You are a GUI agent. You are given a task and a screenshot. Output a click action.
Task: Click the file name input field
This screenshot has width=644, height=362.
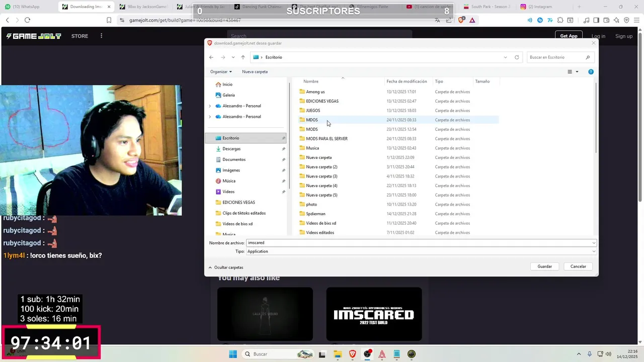[419, 243]
